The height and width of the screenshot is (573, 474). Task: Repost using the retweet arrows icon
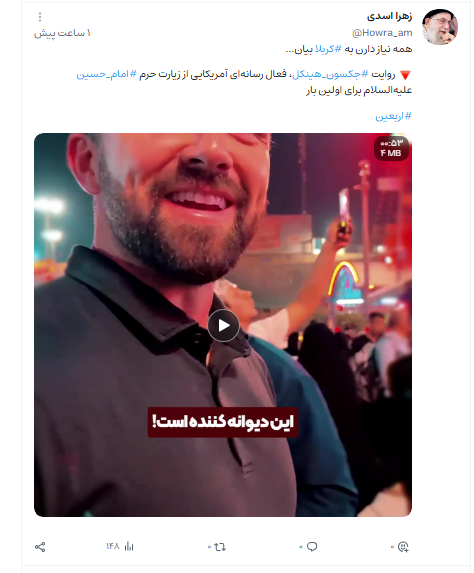click(x=220, y=547)
